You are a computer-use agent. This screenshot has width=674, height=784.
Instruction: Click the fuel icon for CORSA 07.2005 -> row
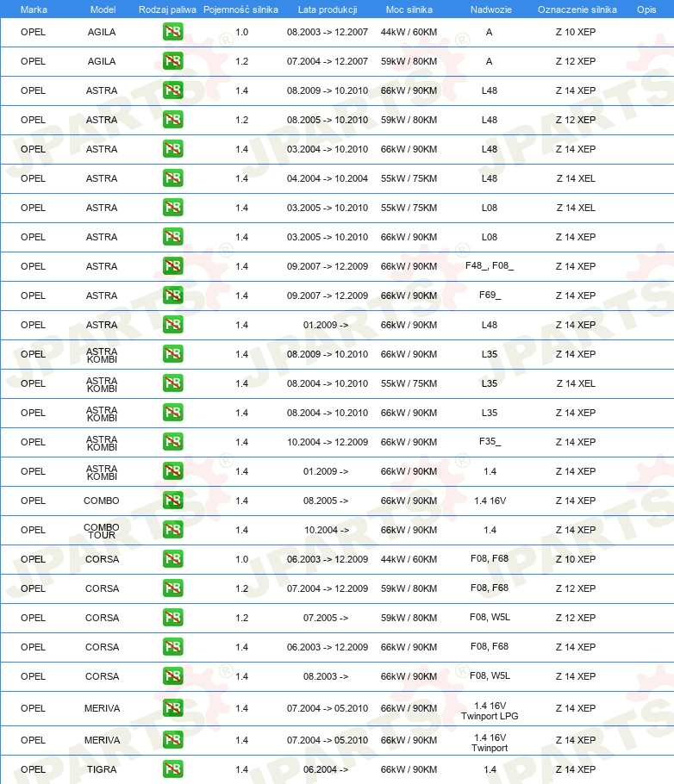pos(172,618)
